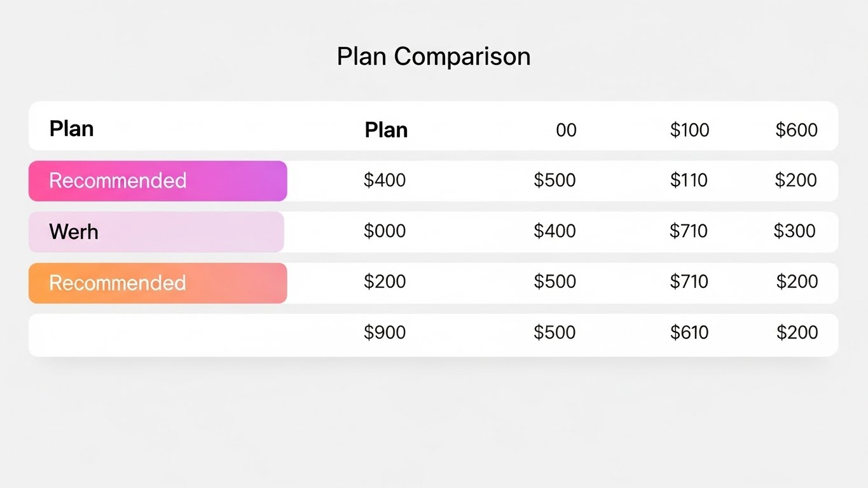Image resolution: width=868 pixels, height=488 pixels.
Task: Click the Werh plan label
Action: click(74, 232)
